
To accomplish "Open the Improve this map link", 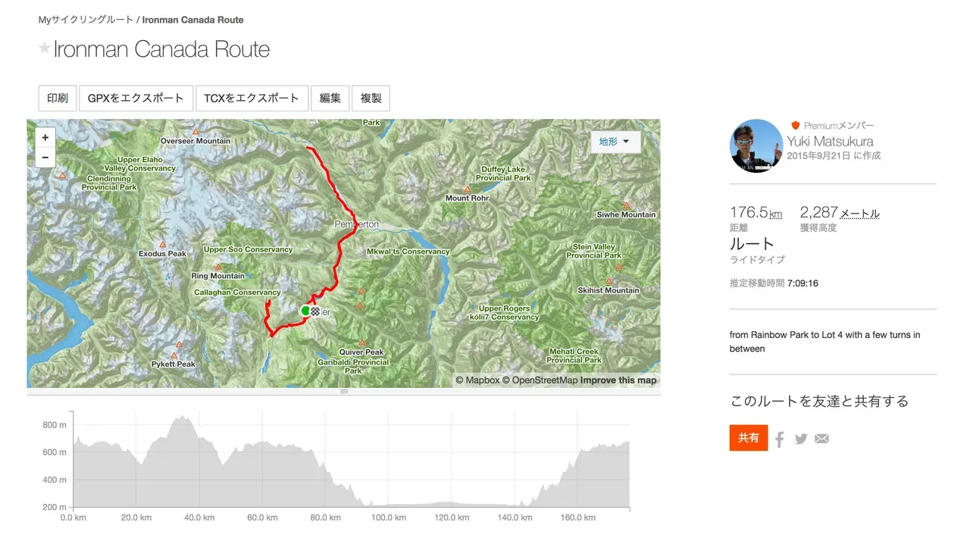I will click(x=618, y=380).
